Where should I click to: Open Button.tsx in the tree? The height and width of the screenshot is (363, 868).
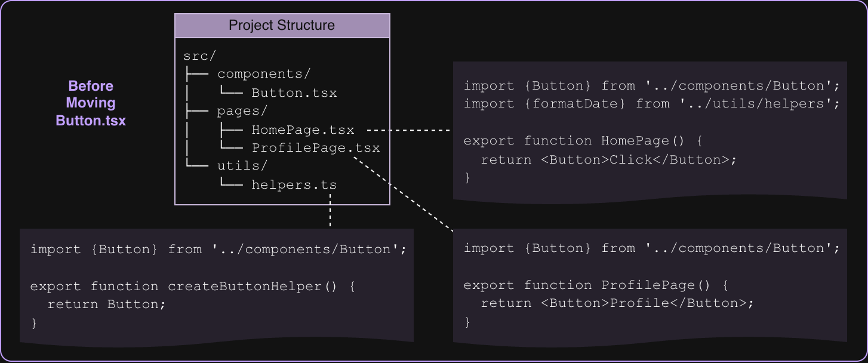point(294,93)
